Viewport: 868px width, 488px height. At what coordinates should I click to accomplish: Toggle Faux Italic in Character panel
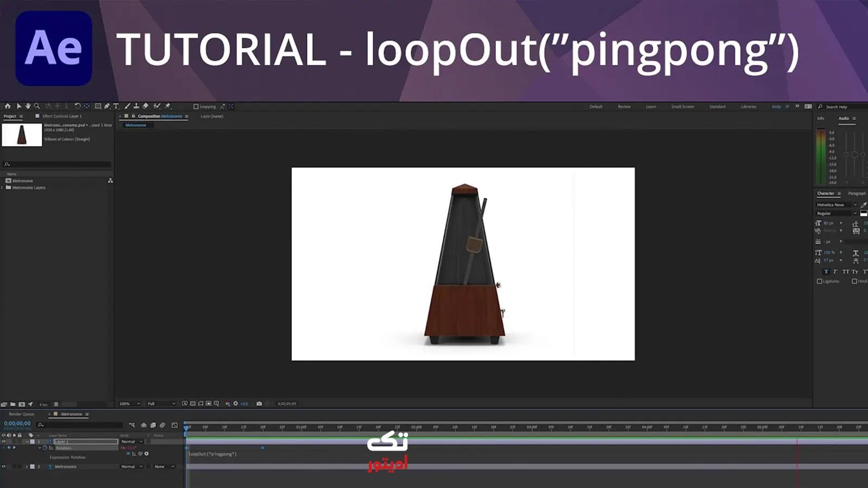[x=835, y=272]
